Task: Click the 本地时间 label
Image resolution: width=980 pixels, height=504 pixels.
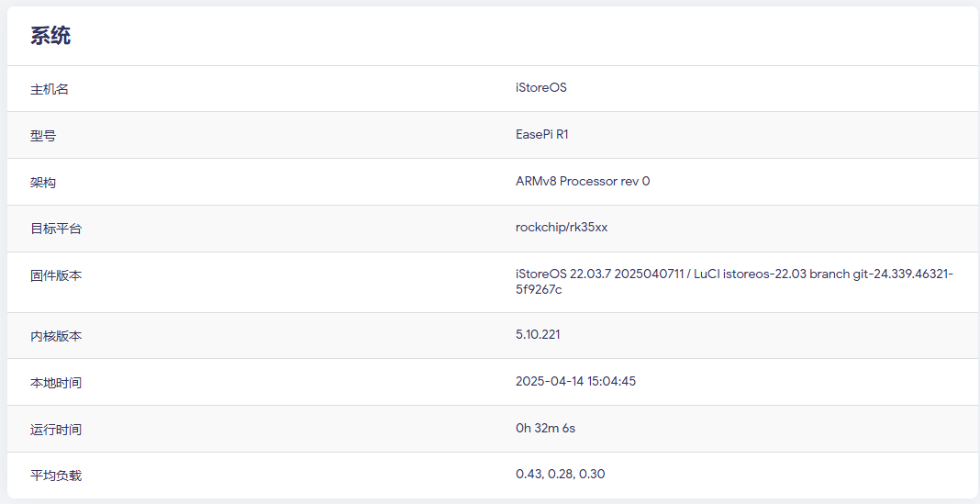Action: 56,383
